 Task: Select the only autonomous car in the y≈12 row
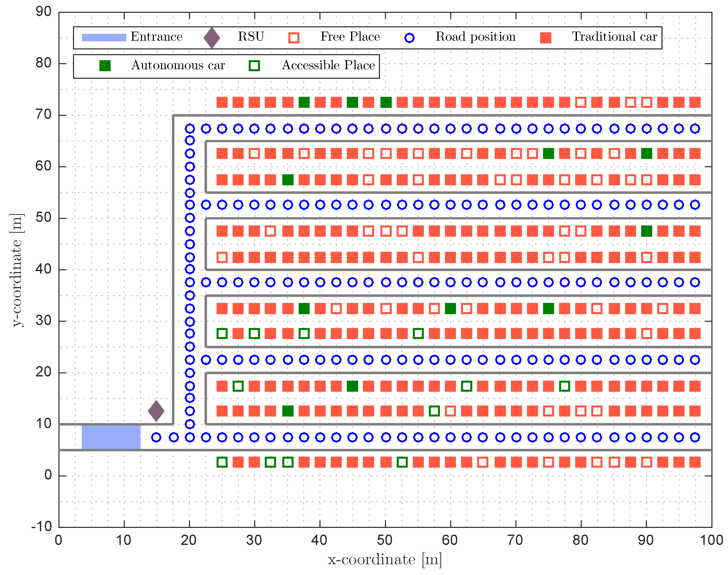(x=288, y=411)
